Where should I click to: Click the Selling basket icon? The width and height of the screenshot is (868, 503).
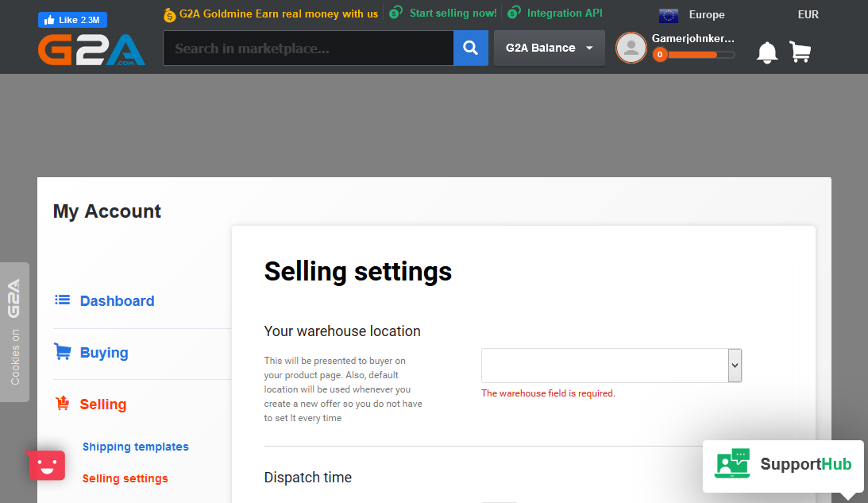(63, 404)
